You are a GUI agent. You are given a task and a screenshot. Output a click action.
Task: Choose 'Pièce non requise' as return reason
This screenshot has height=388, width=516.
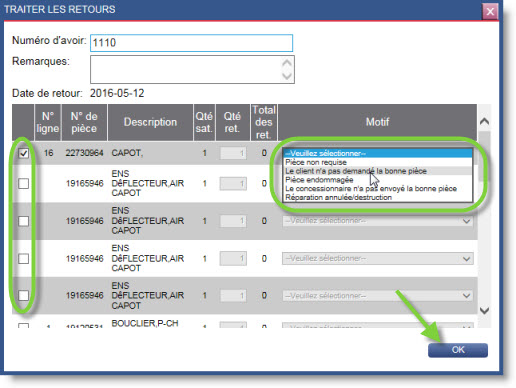point(378,162)
